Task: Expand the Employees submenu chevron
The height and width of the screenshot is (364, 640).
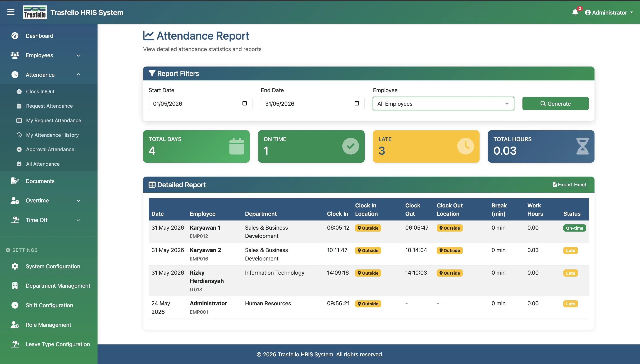Action: click(x=78, y=55)
